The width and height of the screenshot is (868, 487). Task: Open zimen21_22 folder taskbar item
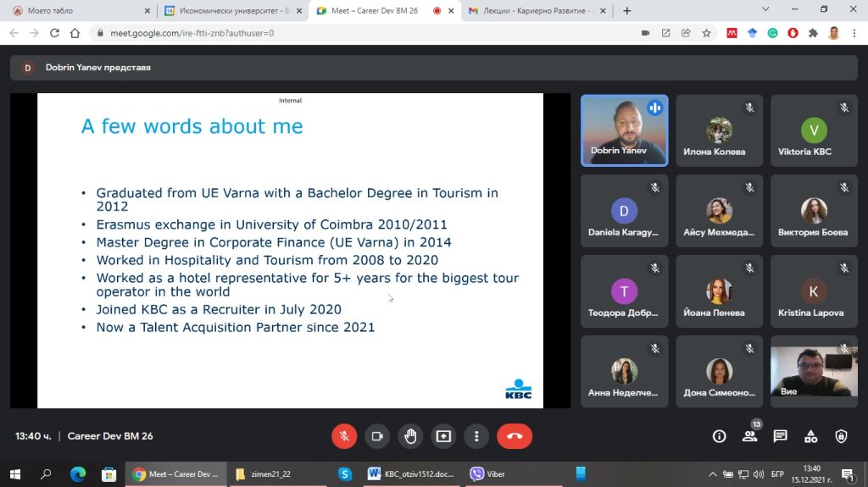277,474
